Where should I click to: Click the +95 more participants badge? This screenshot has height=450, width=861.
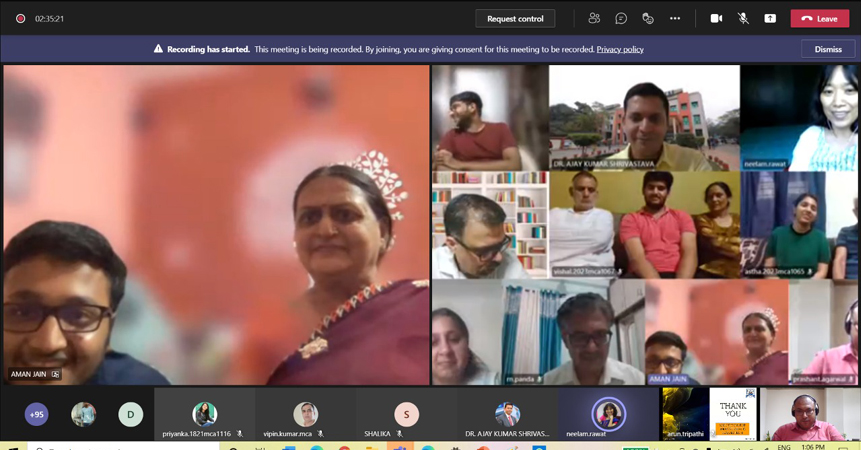click(37, 414)
